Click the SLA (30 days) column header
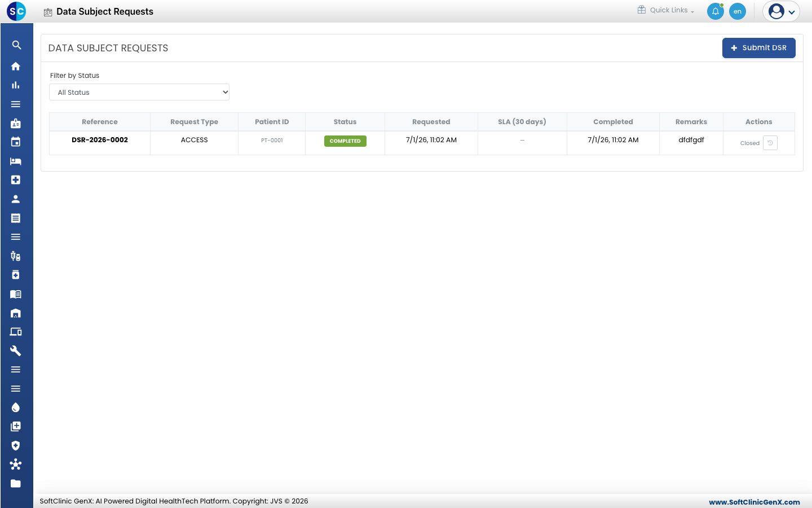The width and height of the screenshot is (812, 508). click(522, 122)
